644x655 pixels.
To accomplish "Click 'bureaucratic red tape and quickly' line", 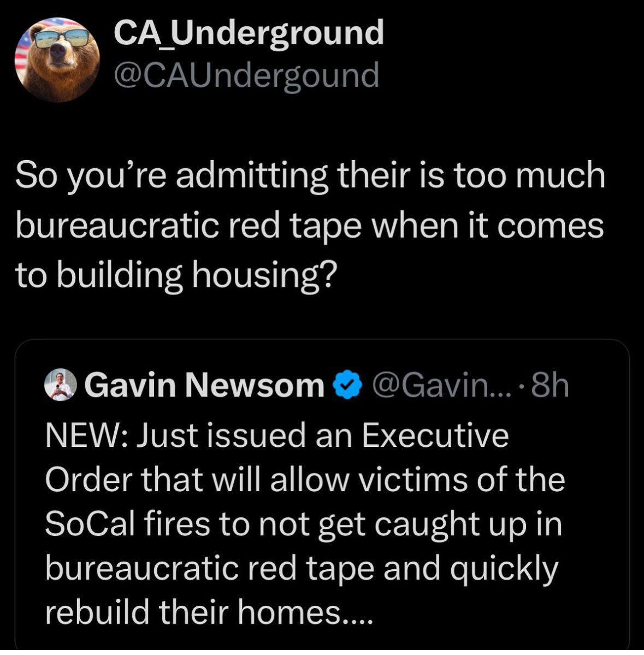I will point(301,568).
